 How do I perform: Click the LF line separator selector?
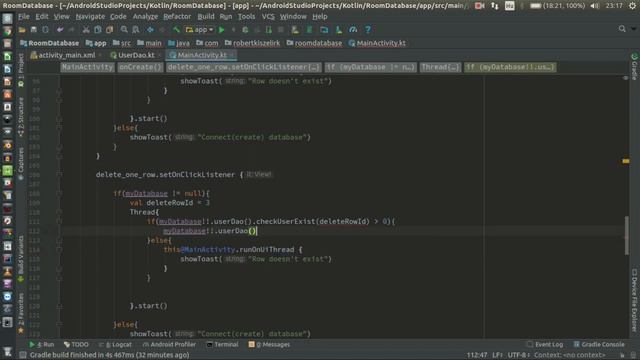coord(497,355)
